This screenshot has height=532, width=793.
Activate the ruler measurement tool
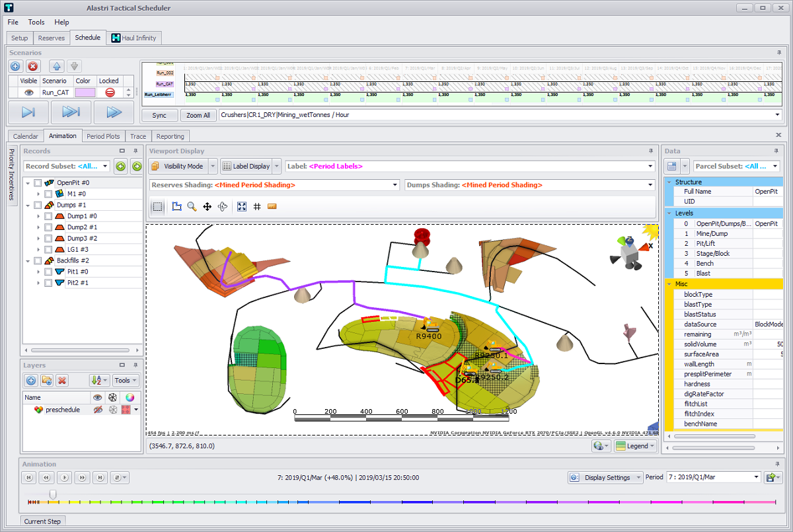point(272,207)
